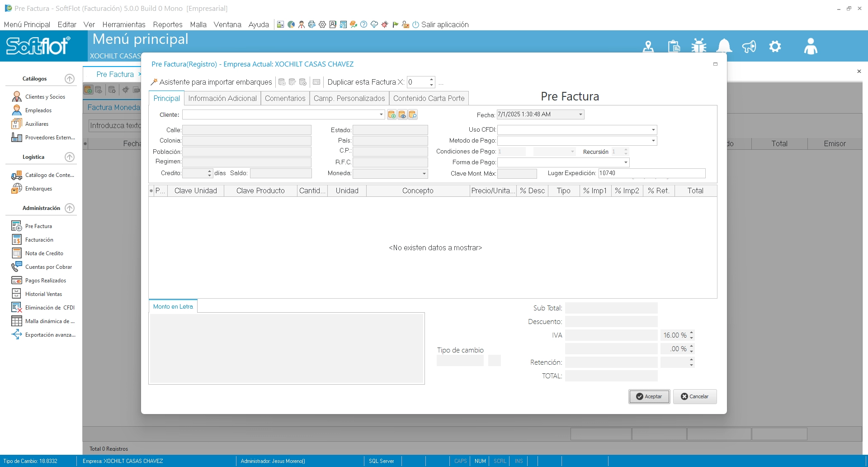Screen dimensions: 868x467
Task: Collapse the Catálogos sidebar section
Action: (70, 79)
